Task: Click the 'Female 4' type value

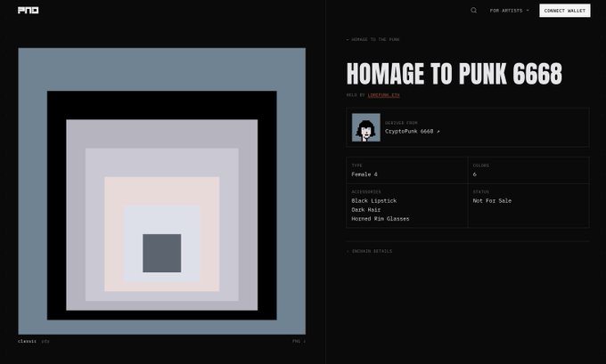Action: (364, 174)
